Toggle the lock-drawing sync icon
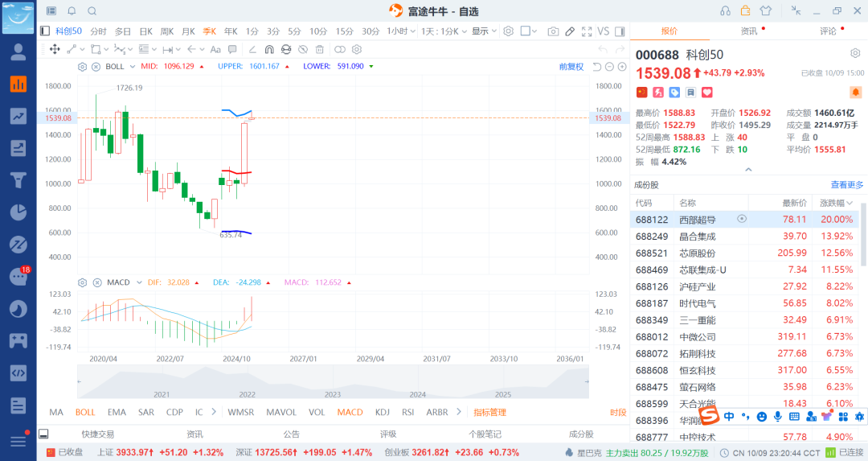This screenshot has width=868, height=461. tap(285, 49)
